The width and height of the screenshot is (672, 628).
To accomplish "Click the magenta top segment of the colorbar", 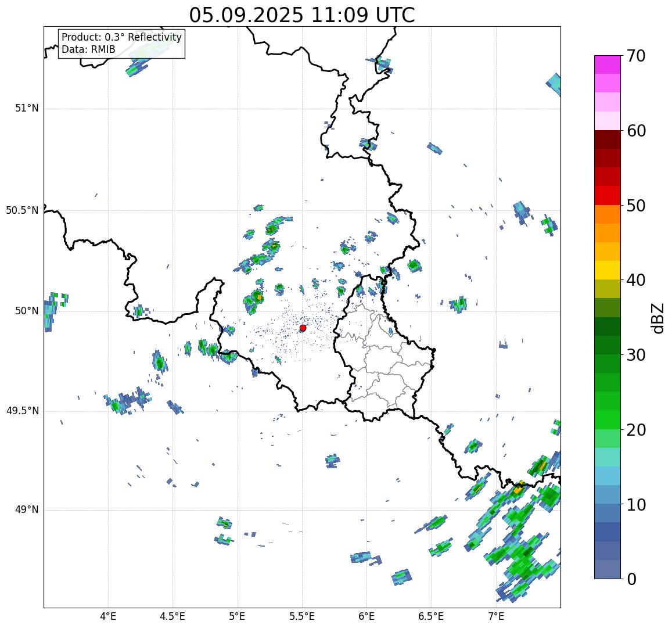I will (608, 64).
